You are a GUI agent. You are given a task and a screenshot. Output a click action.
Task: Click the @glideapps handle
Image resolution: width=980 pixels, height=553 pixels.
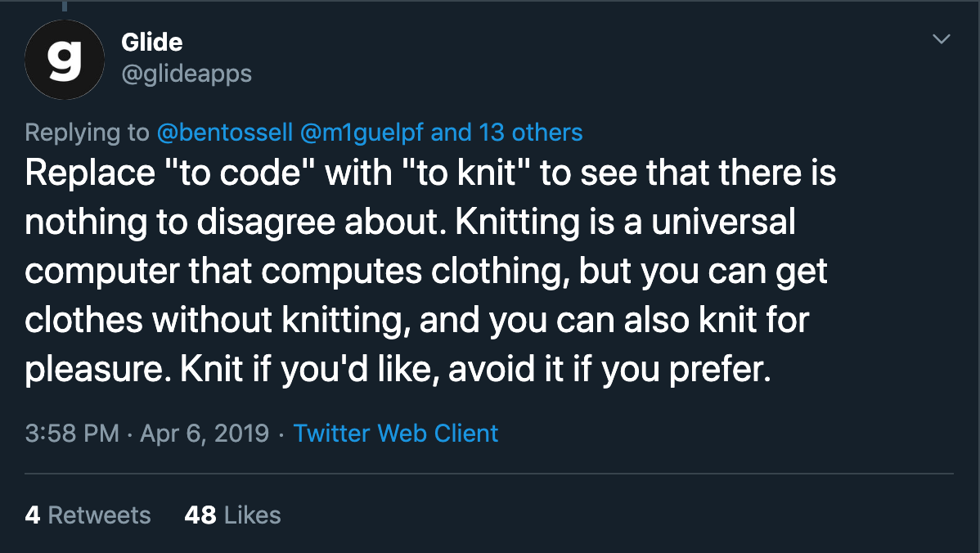[x=187, y=74]
